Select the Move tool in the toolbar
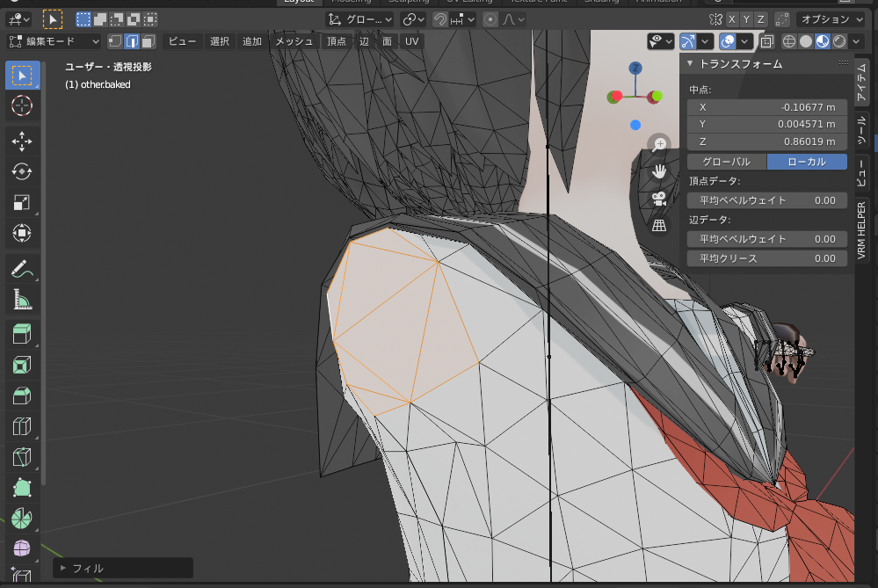The height and width of the screenshot is (588, 878). (22, 141)
